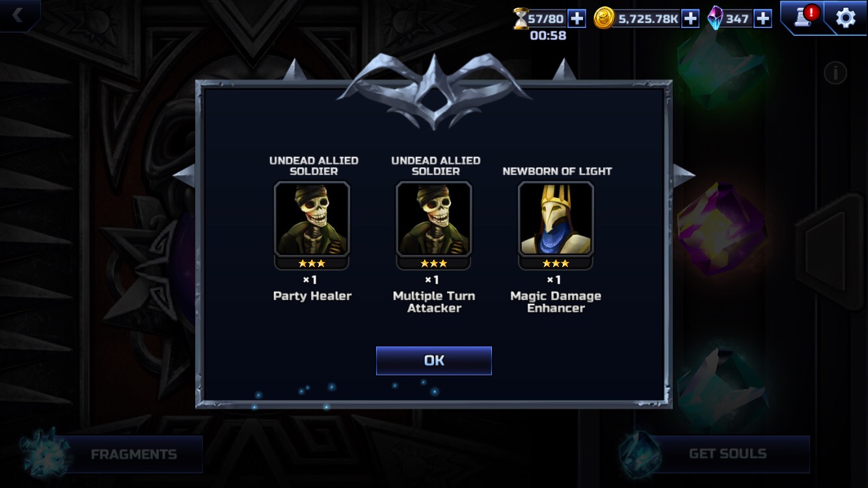Image resolution: width=868 pixels, height=488 pixels.
Task: Add gold coins with the plus button
Action: click(690, 19)
